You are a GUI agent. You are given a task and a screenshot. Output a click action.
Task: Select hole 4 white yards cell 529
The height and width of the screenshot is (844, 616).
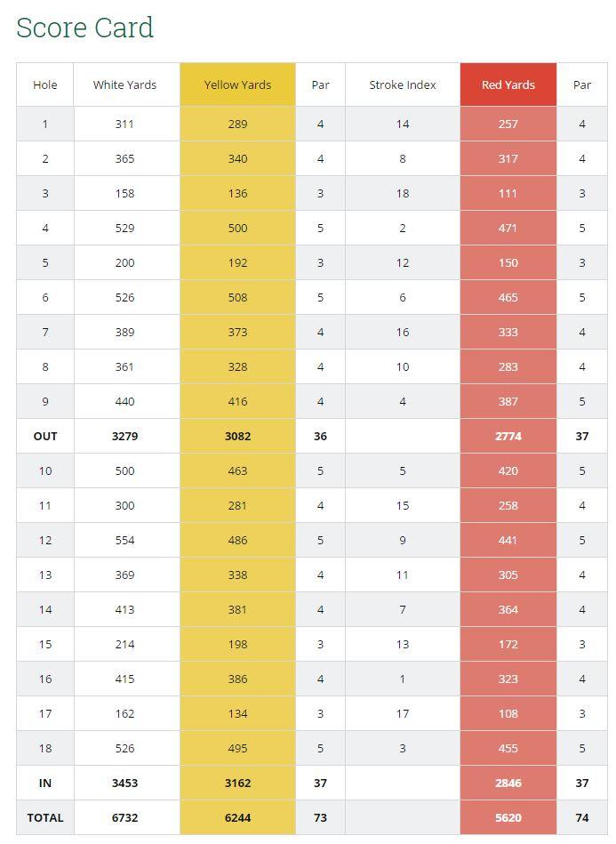tap(124, 229)
